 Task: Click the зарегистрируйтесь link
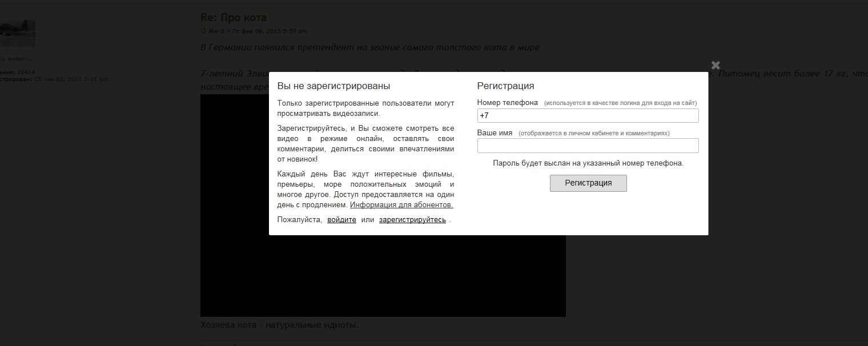412,220
